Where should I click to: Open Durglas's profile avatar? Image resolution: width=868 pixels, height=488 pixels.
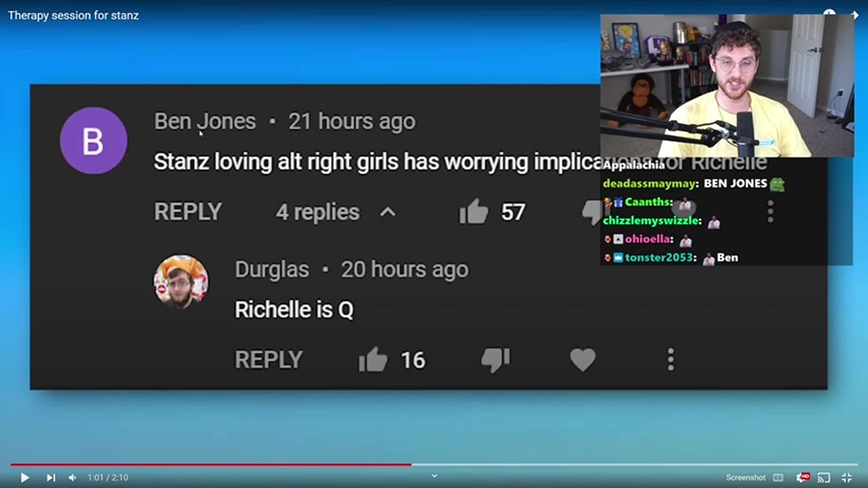pyautogui.click(x=181, y=282)
